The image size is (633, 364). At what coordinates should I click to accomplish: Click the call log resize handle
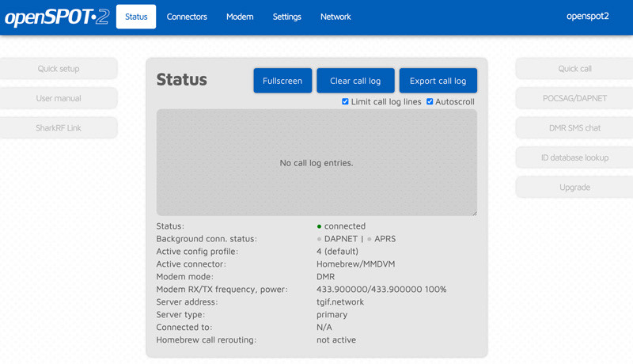(474, 213)
